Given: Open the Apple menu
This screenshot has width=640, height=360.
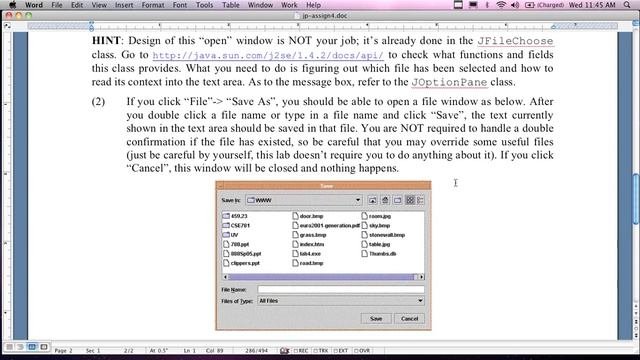Looking at the screenshot, I should (x=12, y=5).
